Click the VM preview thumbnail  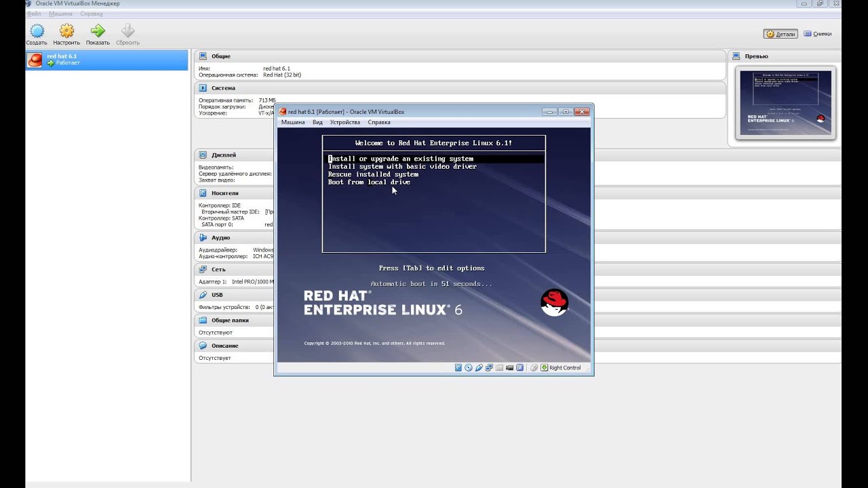click(x=786, y=104)
